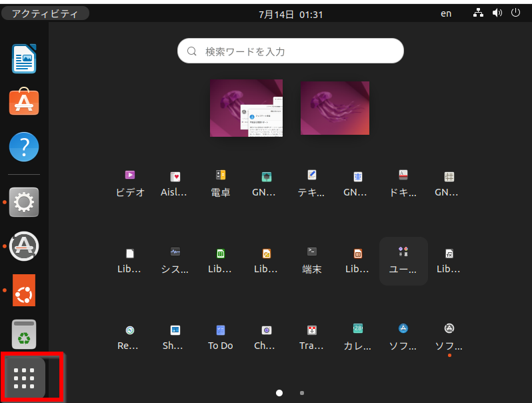The width and height of the screenshot is (532, 403).
Task: Open the clock menu showing 7月14日 01:31
Action: click(291, 13)
